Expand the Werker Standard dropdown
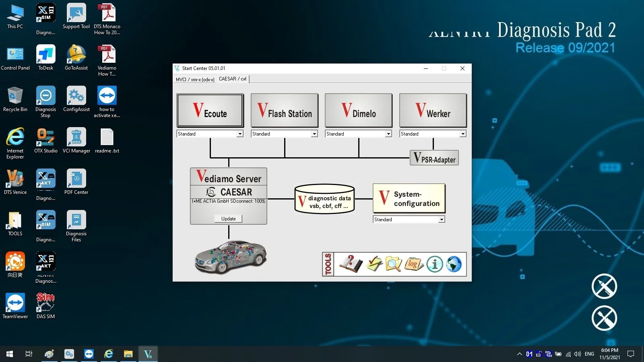 [463, 134]
